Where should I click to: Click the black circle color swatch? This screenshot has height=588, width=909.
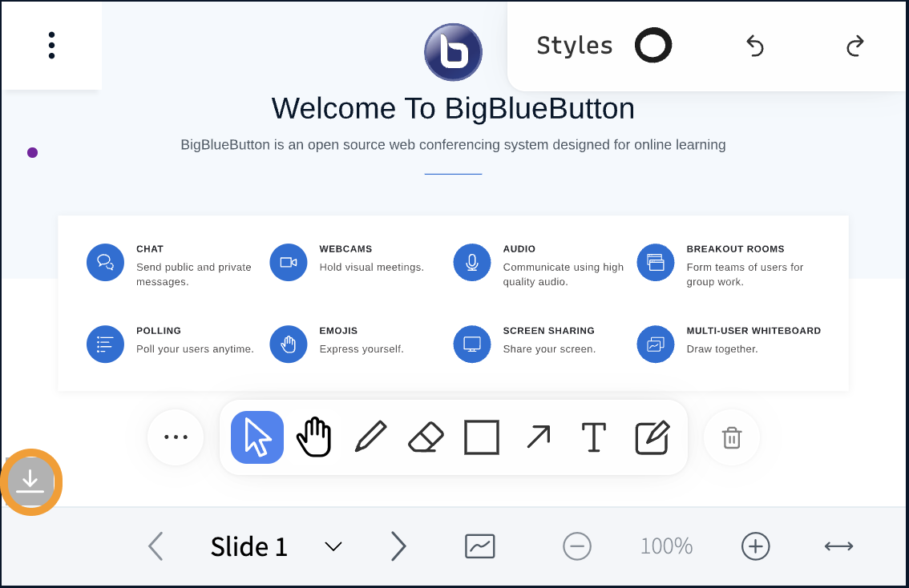point(653,46)
